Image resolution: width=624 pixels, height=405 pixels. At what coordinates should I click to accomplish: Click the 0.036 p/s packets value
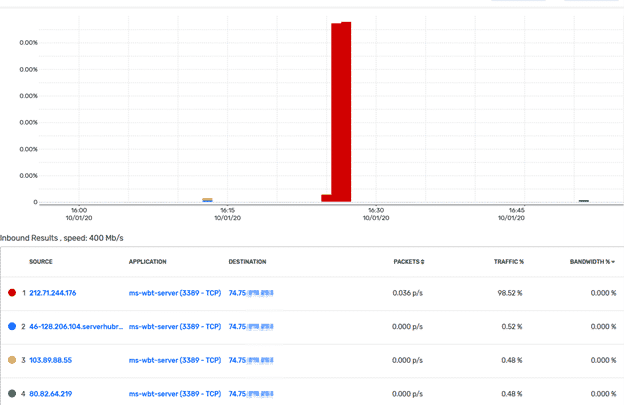click(x=408, y=293)
